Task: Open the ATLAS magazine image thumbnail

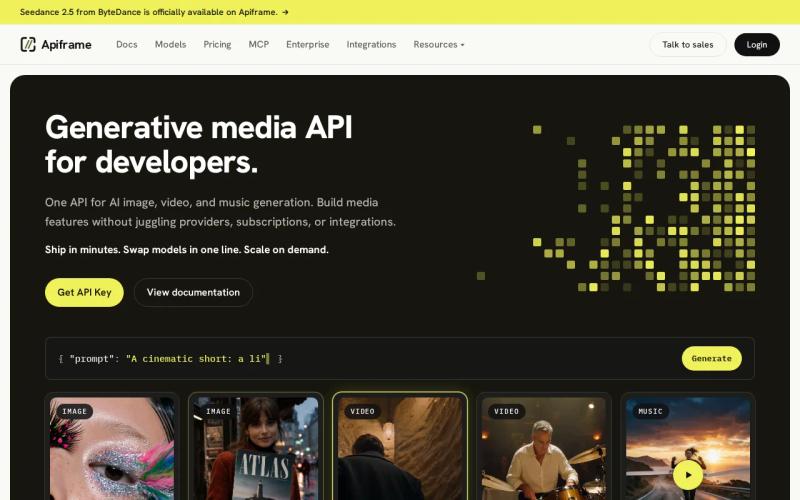Action: [x=256, y=448]
